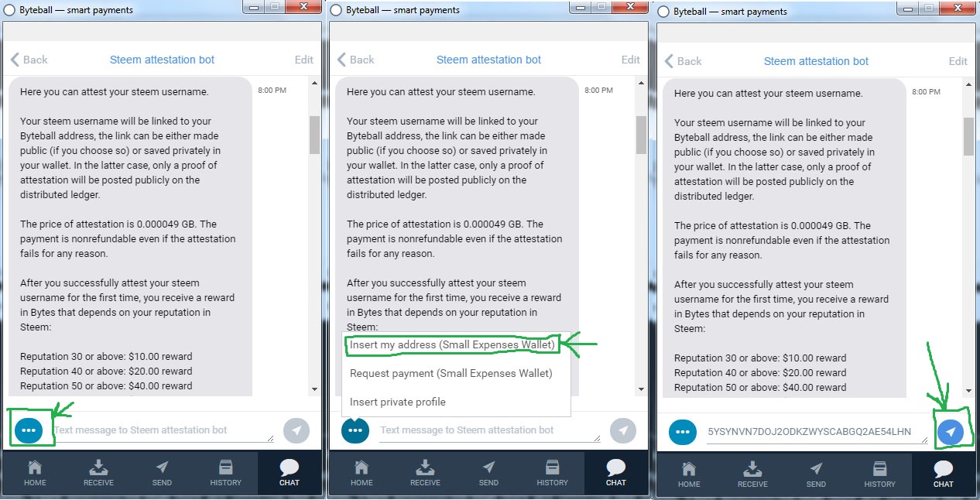Minimize the middle Byteball window
Viewport: 980px width, 500px height.
pyautogui.click(x=581, y=6)
